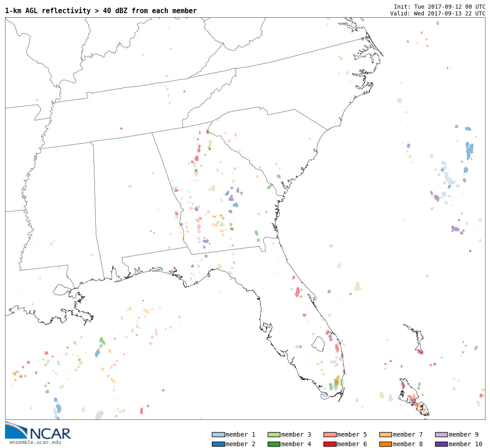Viewport: 490px width, 448px height.
Task: Click the member 3 light green legend swatch
Action: tap(274, 434)
